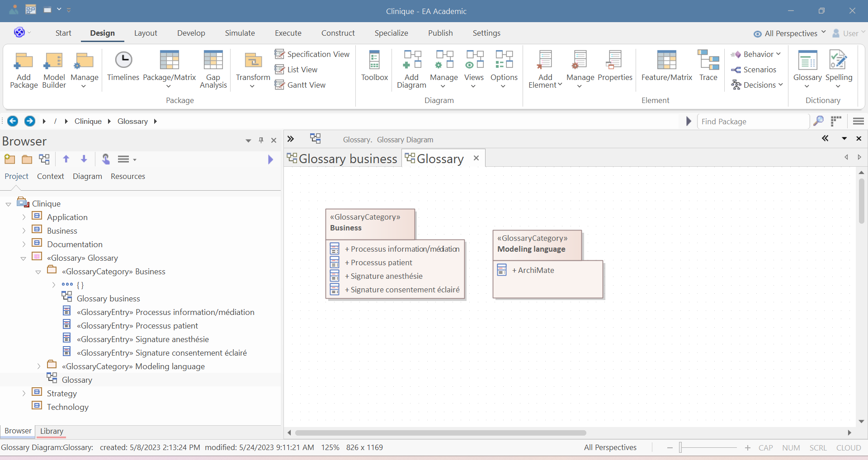Click the navigate back arrow
868x460 pixels.
[x=13, y=121]
